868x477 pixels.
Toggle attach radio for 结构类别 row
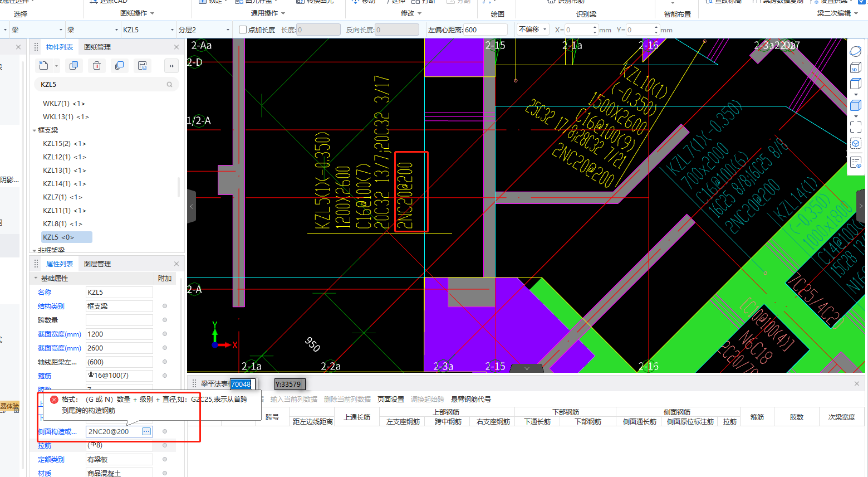[165, 306]
